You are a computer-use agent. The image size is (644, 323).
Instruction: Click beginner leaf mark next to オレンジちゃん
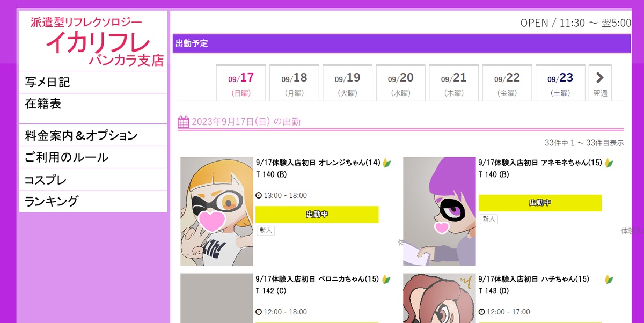[x=387, y=163]
